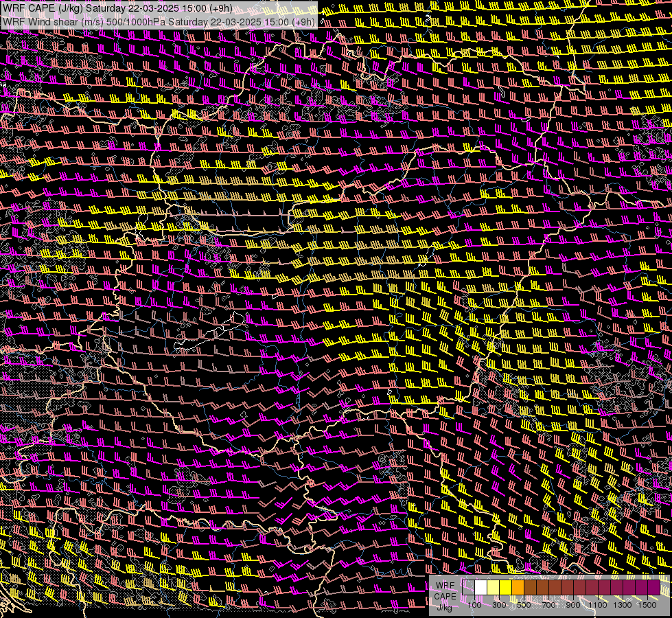Click the '500' legend scale label

[x=524, y=605]
